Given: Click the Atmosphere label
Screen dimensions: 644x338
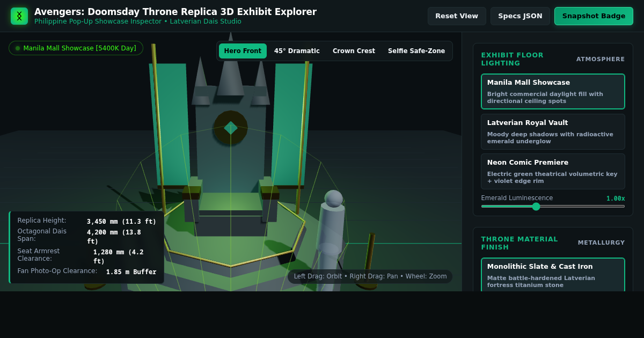Looking at the screenshot, I should pyautogui.click(x=601, y=59).
